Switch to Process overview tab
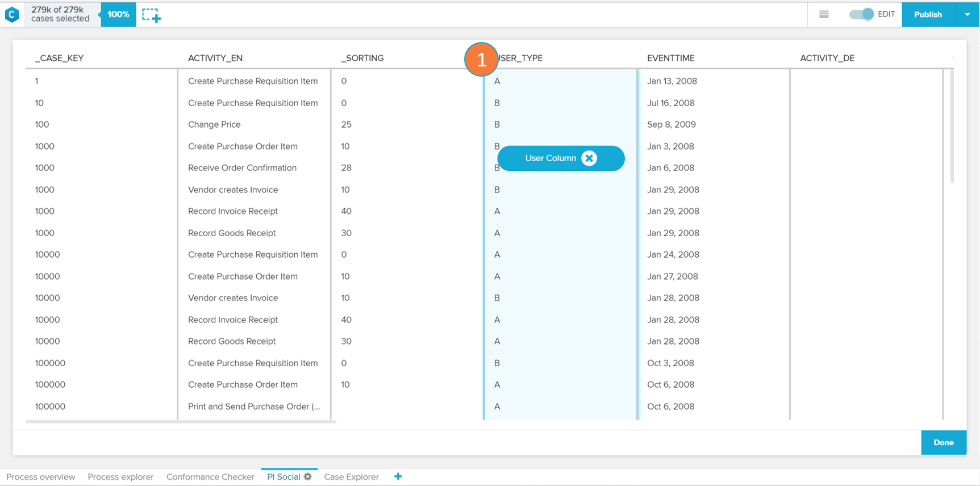The image size is (980, 486). [41, 477]
